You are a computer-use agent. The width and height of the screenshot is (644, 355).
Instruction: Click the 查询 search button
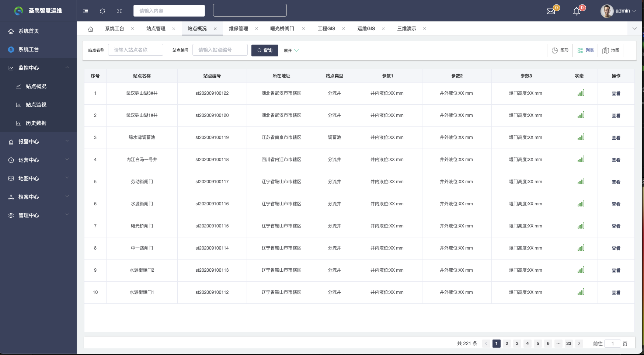(x=265, y=51)
